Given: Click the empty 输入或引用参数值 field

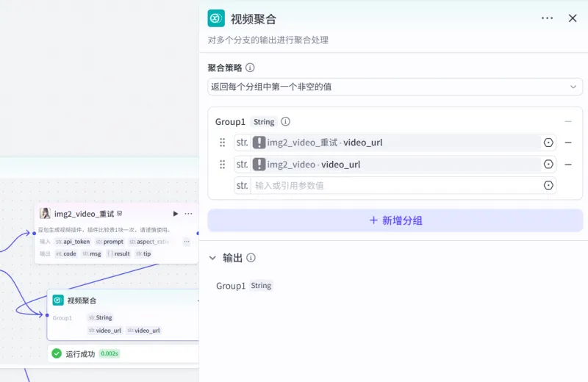Looking at the screenshot, I should [x=395, y=185].
